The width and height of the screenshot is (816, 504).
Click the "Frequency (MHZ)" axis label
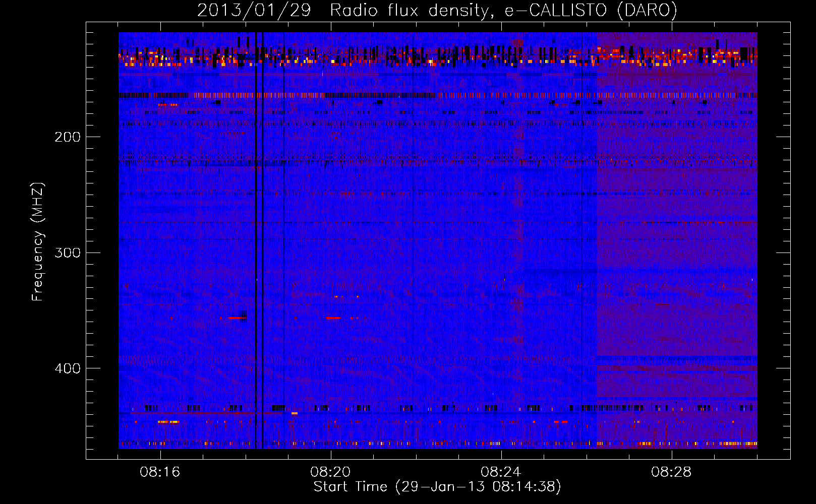pos(38,241)
